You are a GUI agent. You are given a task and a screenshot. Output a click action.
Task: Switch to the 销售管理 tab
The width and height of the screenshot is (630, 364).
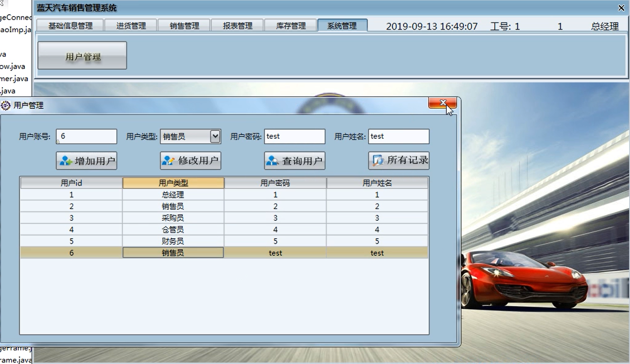coord(184,26)
